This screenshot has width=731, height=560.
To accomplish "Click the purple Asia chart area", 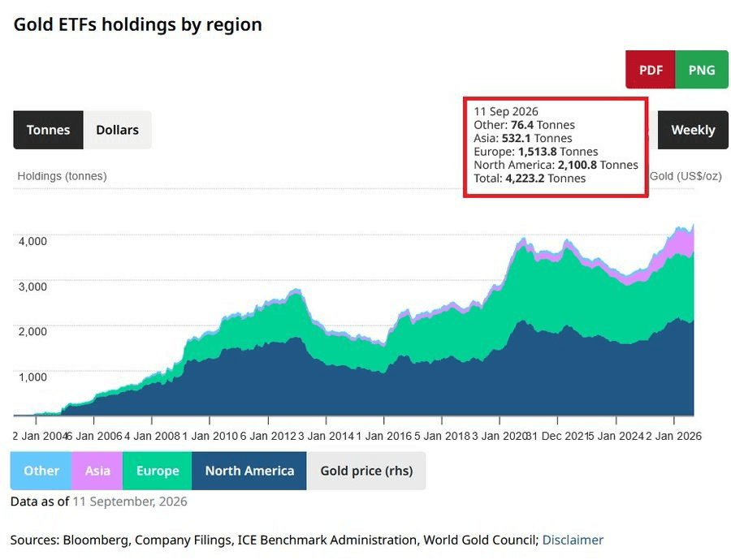I will pyautogui.click(x=685, y=243).
